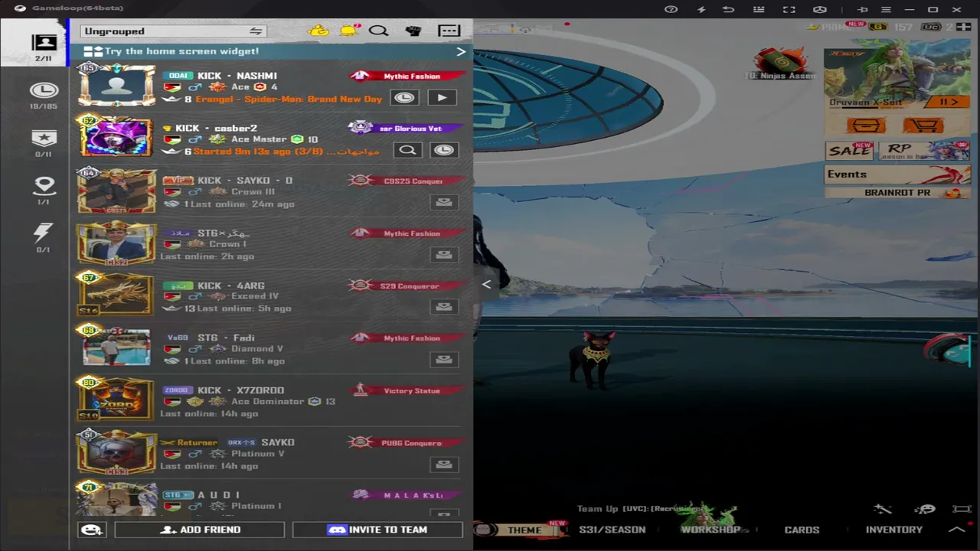
Task: Open the RP Royale Pass banner
Action: click(924, 150)
